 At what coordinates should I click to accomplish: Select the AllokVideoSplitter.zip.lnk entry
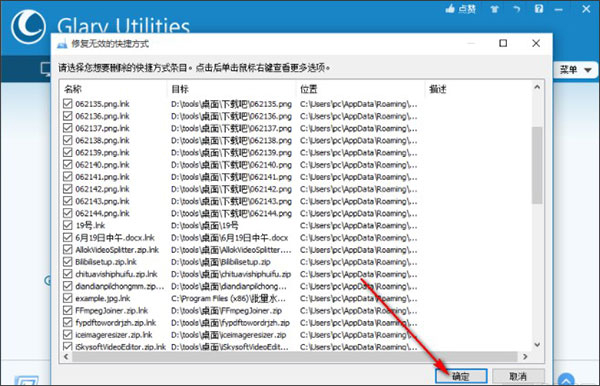click(117, 249)
